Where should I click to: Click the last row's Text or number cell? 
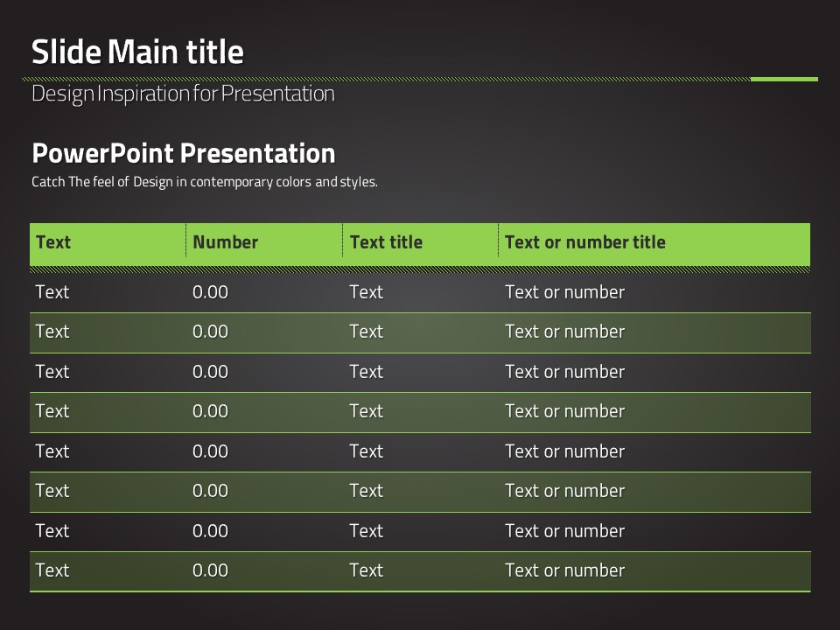565,570
